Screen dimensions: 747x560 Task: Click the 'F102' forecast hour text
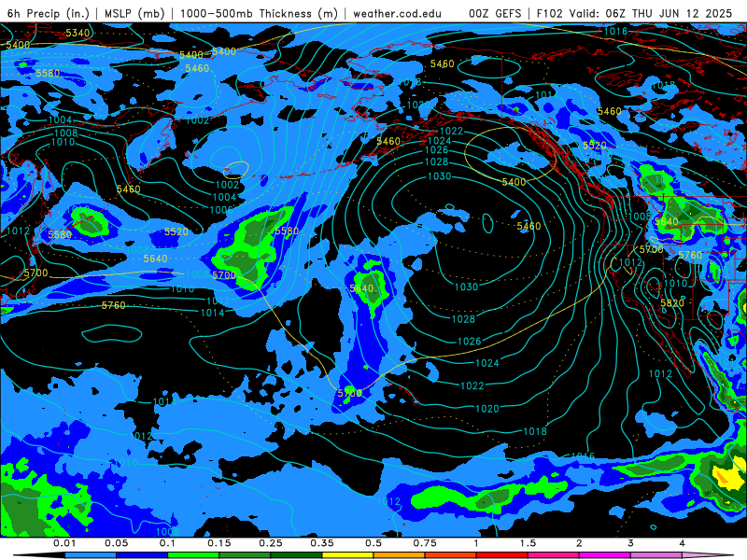coord(550,13)
